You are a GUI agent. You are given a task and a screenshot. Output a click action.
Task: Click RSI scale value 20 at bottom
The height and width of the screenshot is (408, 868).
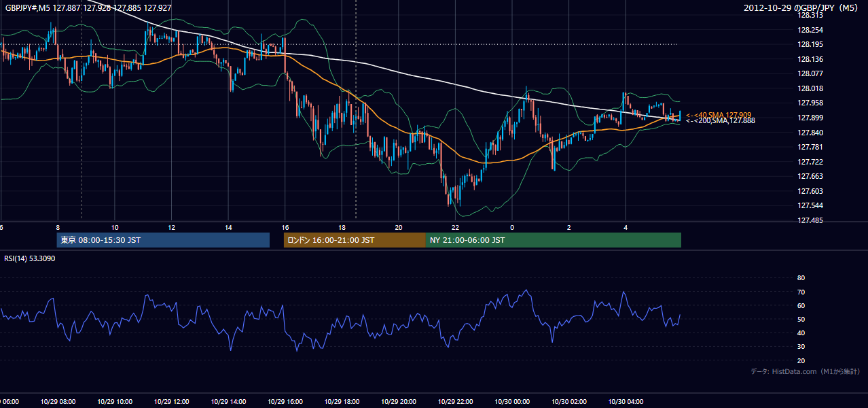pos(801,360)
